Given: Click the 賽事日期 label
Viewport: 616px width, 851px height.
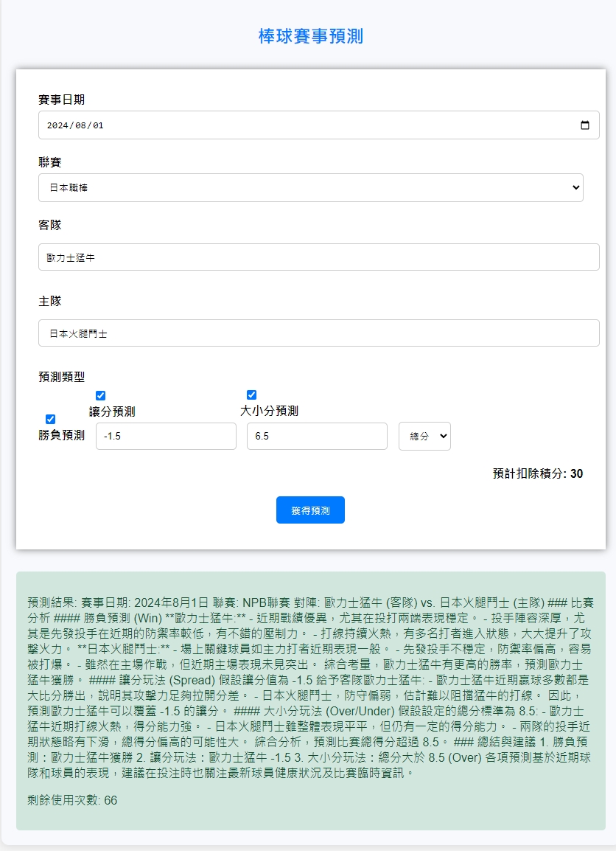Looking at the screenshot, I should tap(62, 100).
